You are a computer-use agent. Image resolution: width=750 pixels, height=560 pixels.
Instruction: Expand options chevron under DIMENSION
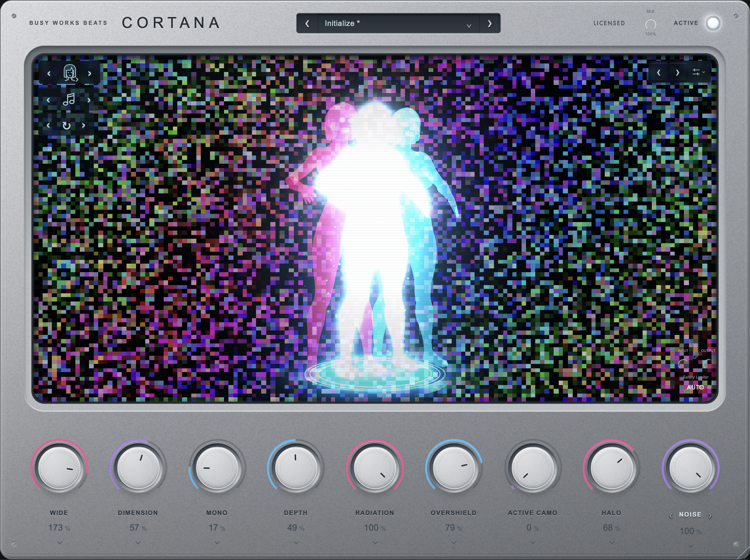pyautogui.click(x=138, y=542)
